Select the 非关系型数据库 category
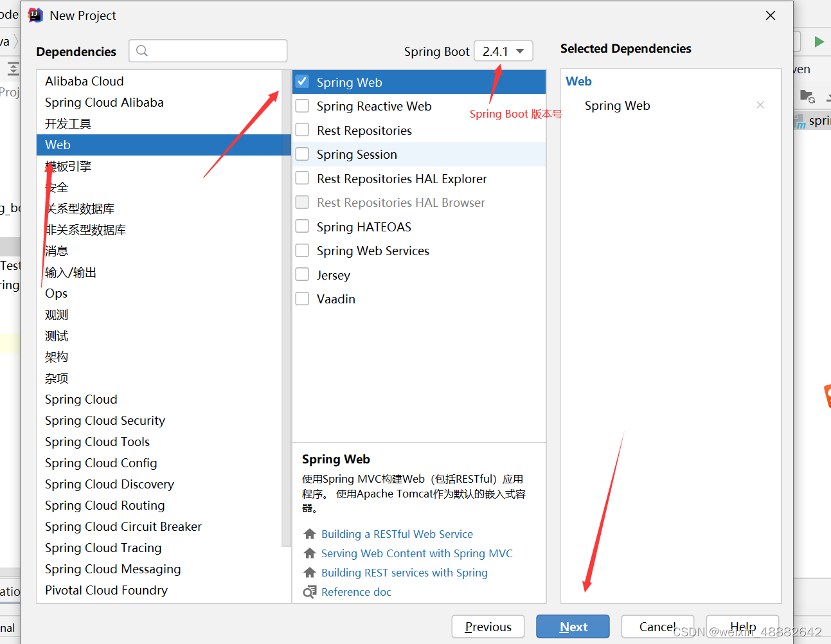 [x=159, y=229]
